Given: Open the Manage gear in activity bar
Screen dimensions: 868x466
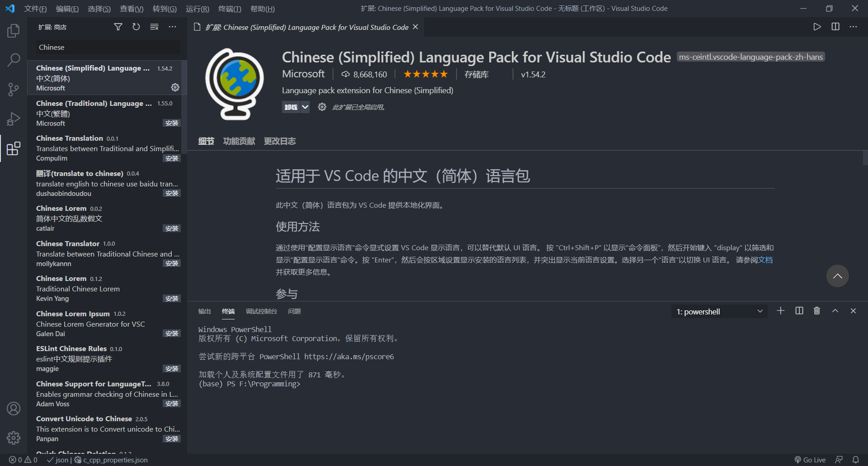Looking at the screenshot, I should point(14,437).
